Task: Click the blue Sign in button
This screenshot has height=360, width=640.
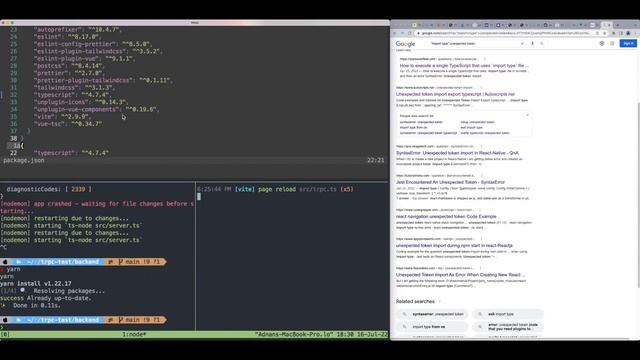Action: click(x=628, y=43)
